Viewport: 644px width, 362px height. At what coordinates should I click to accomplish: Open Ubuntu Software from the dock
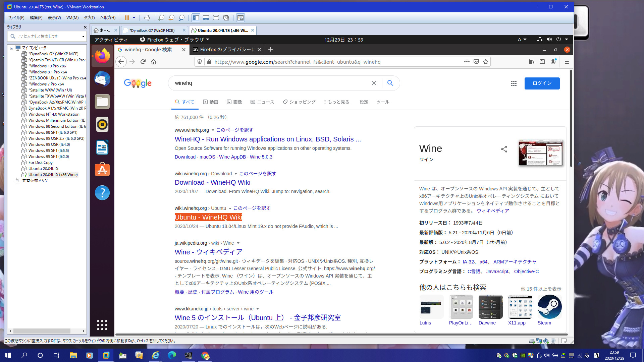pyautogui.click(x=102, y=170)
